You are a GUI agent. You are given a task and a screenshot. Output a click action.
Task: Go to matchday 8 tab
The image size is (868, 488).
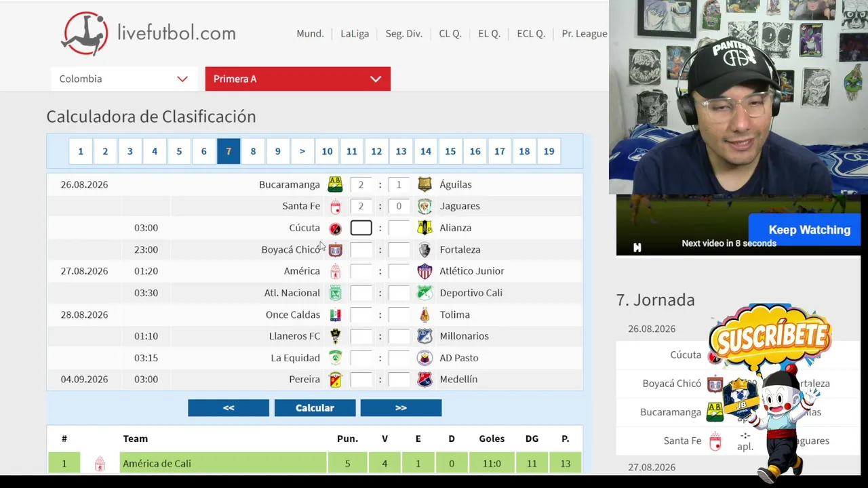pos(253,151)
